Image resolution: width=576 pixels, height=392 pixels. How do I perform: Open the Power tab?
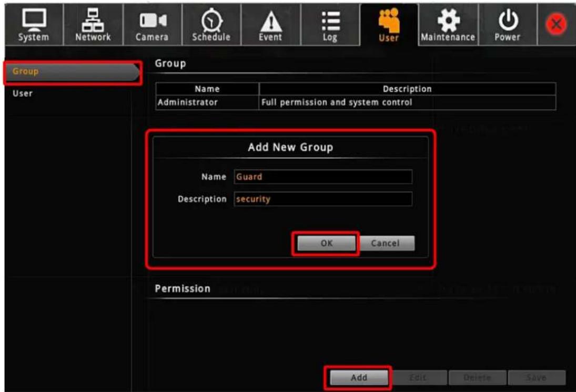pyautogui.click(x=507, y=25)
